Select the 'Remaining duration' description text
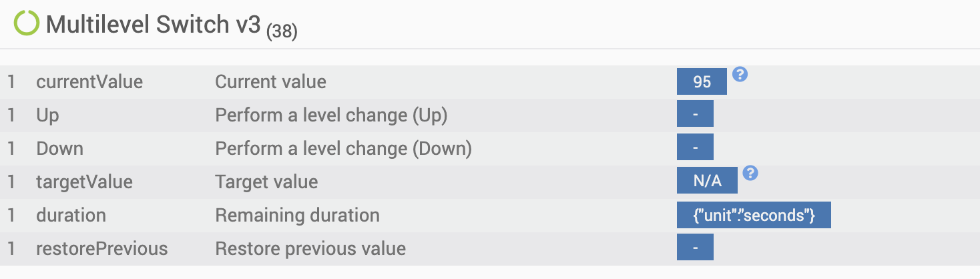 297,215
